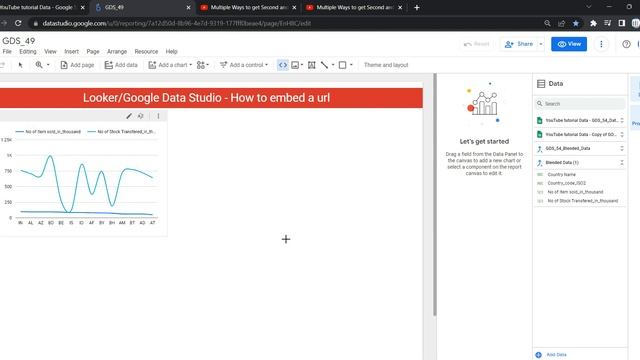This screenshot has width=640, height=360.
Task: Click the browser address bar URL
Action: click(x=177, y=24)
